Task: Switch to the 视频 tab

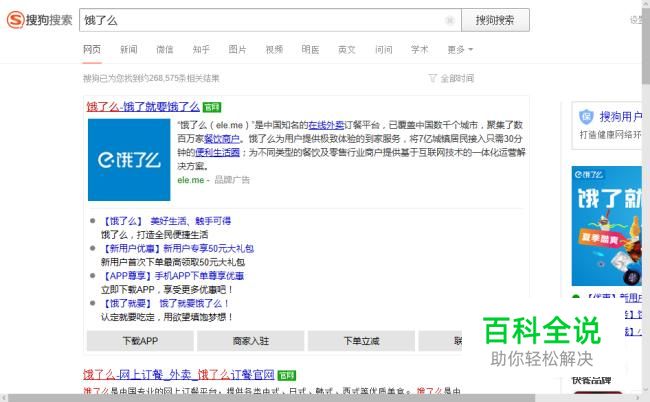Action: (274, 50)
